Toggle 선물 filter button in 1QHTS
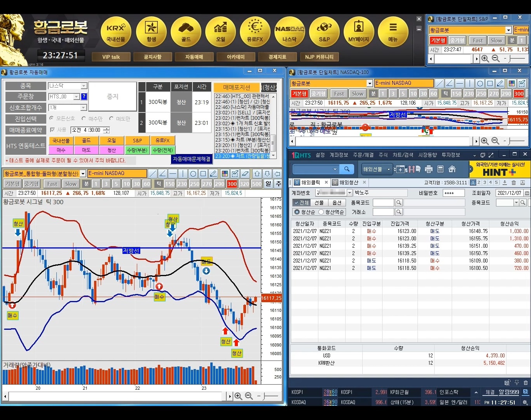The image size is (531, 420). (x=319, y=203)
